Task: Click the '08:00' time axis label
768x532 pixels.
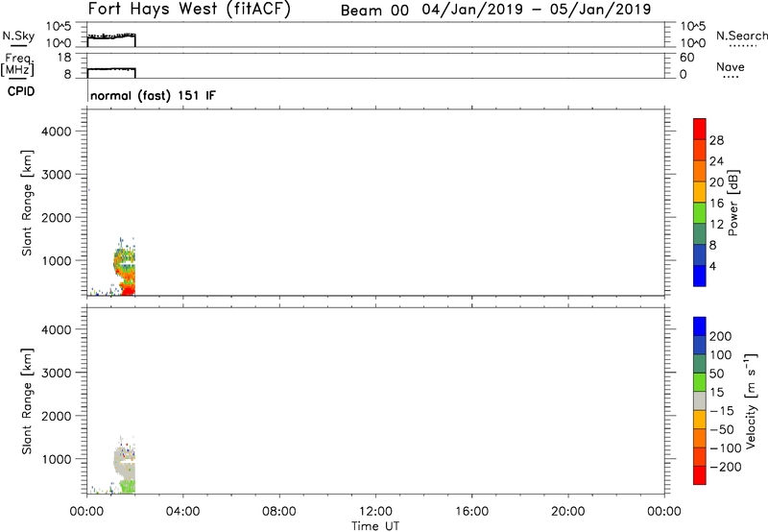Action: (x=279, y=512)
